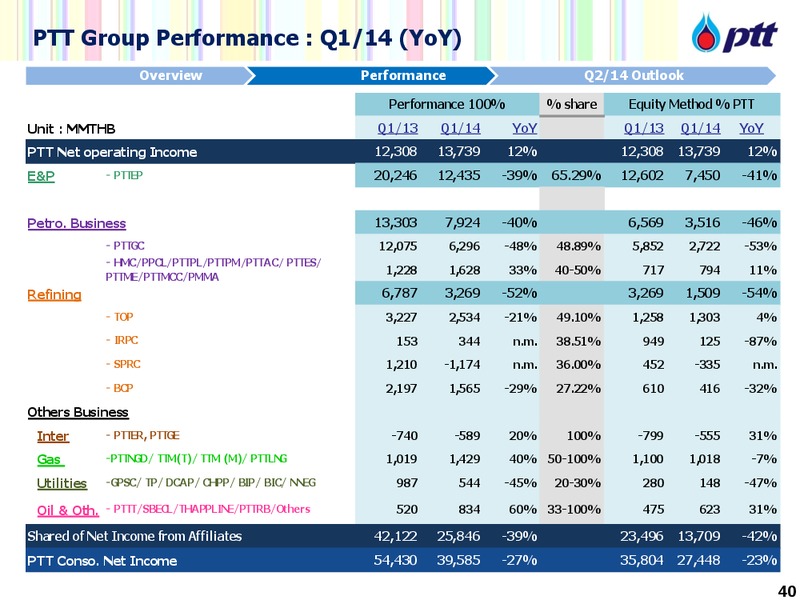
Task: Click Q1/14 header under Equity Method
Action: pos(701,128)
